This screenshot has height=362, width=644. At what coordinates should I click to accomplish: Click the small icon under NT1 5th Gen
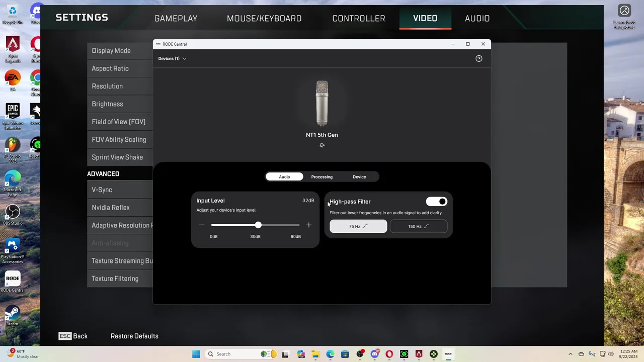322,145
